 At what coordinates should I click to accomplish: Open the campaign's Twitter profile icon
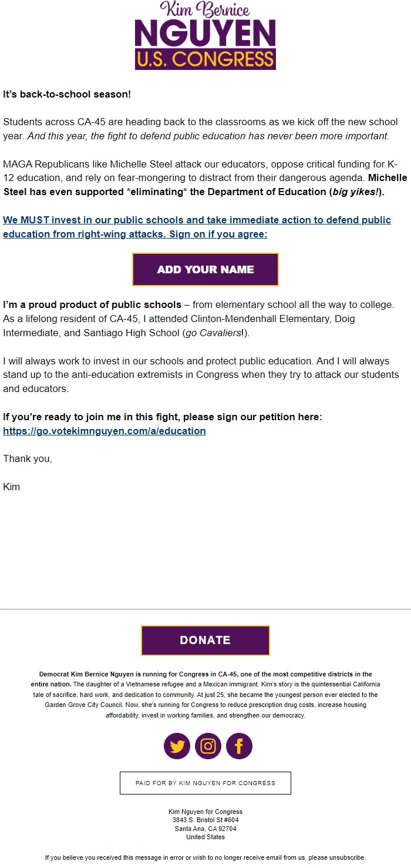177,746
